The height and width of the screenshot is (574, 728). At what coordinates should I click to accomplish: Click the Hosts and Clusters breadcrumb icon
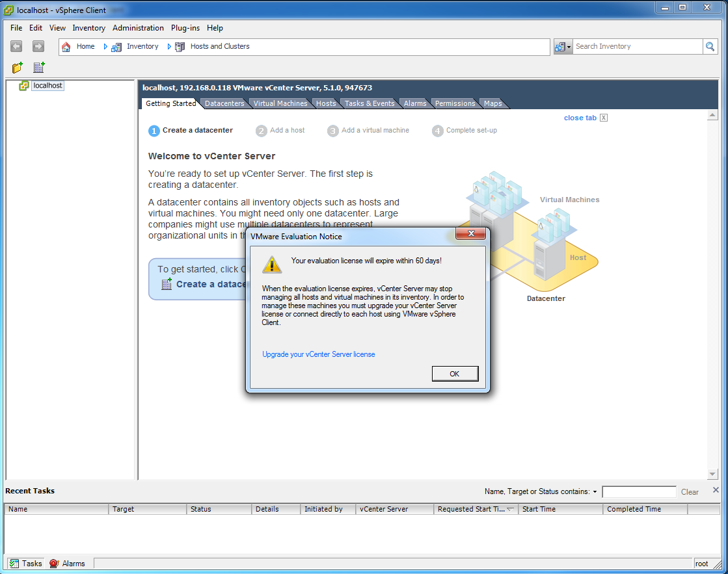click(x=180, y=47)
